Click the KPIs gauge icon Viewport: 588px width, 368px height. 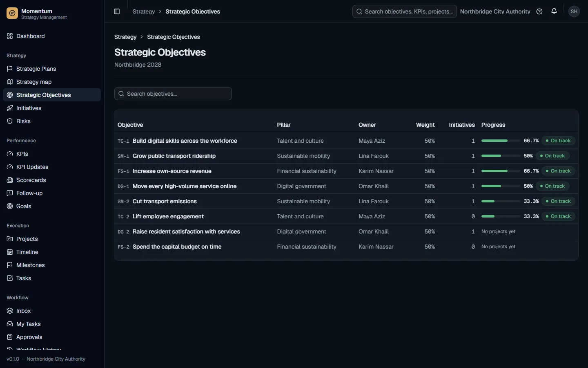pyautogui.click(x=10, y=154)
